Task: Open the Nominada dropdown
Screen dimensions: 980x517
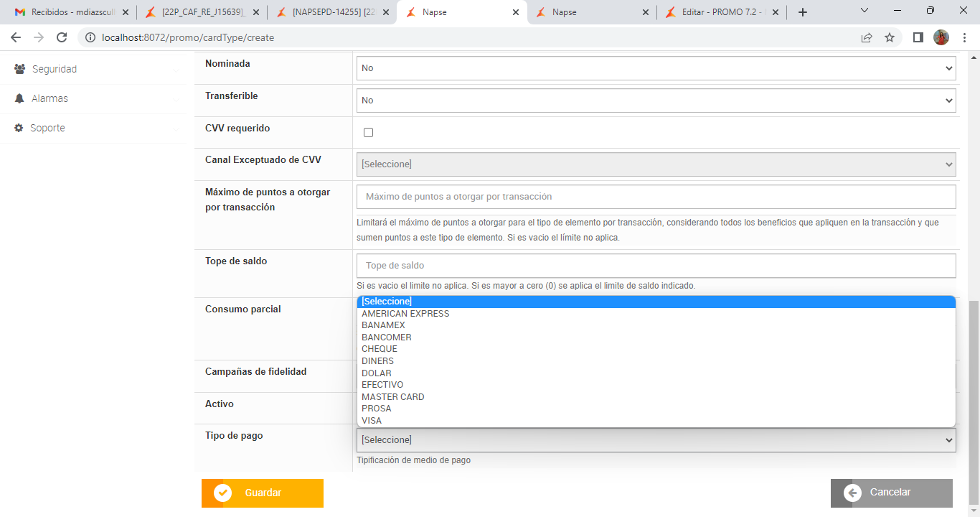Action: pyautogui.click(x=656, y=68)
